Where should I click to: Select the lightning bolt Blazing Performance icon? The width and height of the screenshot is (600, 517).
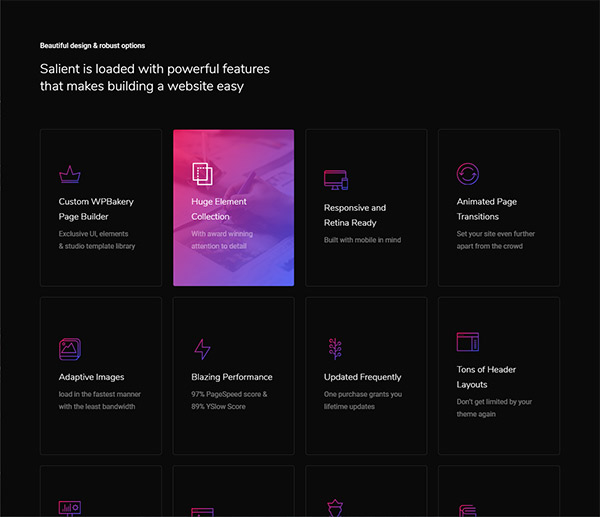(202, 349)
